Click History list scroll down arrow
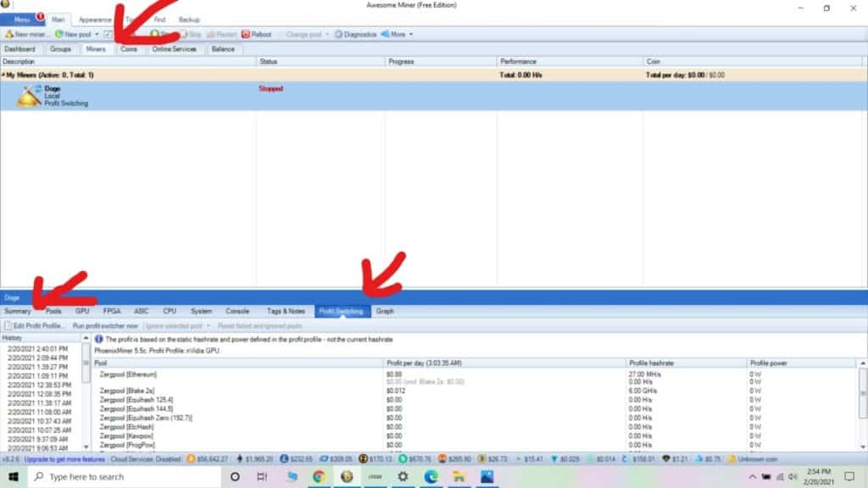Screen dimensions: 868x488 [86, 446]
